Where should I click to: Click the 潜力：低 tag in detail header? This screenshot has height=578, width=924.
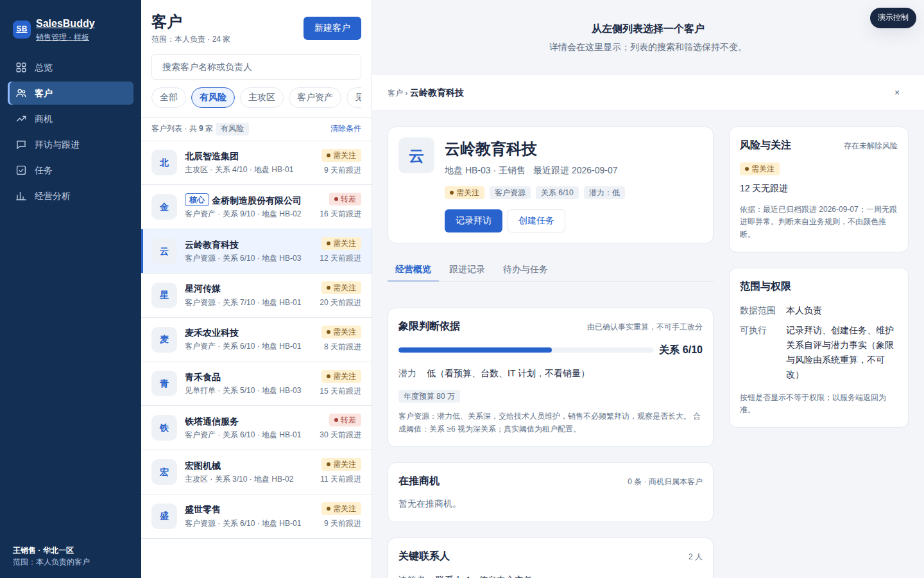(604, 193)
